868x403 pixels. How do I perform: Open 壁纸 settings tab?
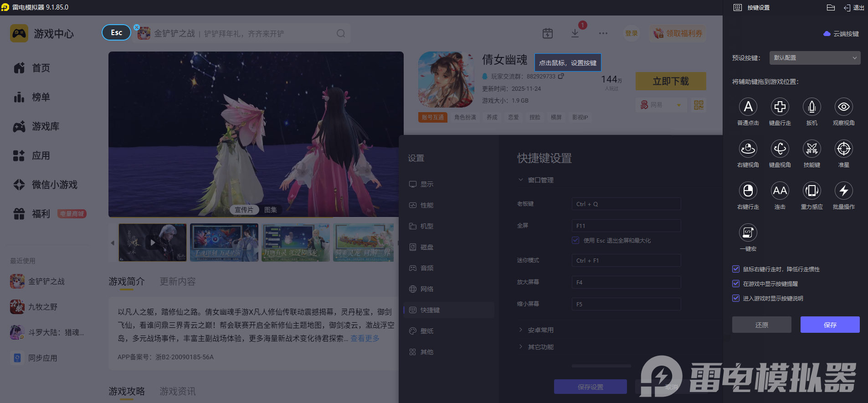[x=449, y=331]
